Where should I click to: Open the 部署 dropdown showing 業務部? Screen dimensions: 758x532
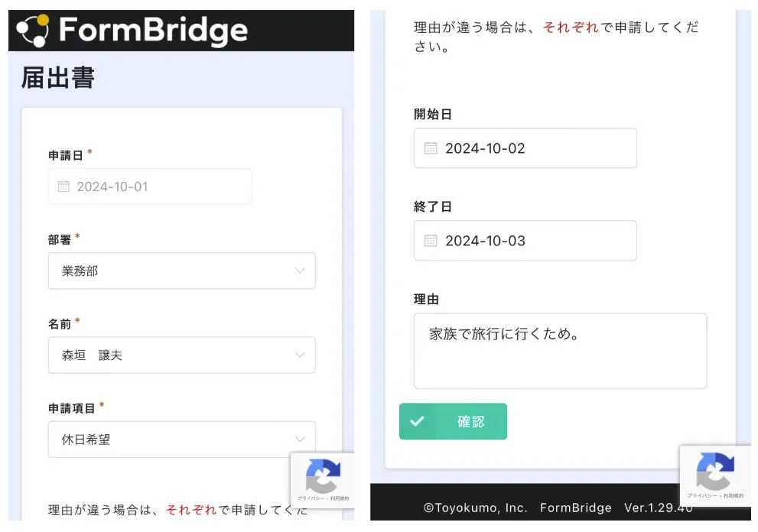click(x=181, y=271)
